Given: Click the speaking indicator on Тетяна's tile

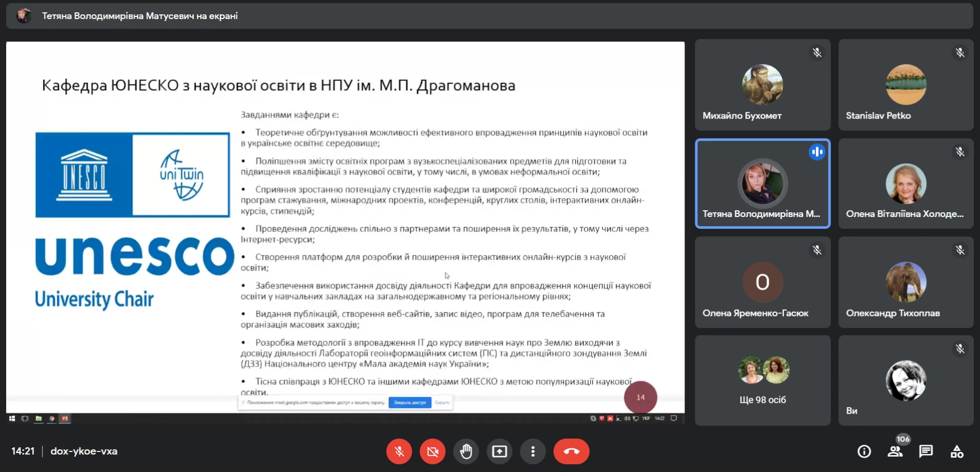Looking at the screenshot, I should tap(817, 152).
